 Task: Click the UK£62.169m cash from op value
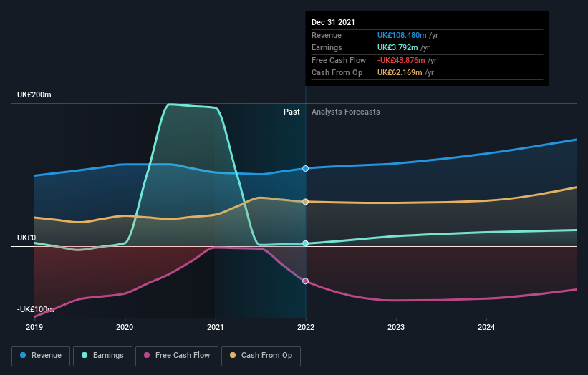click(400, 73)
